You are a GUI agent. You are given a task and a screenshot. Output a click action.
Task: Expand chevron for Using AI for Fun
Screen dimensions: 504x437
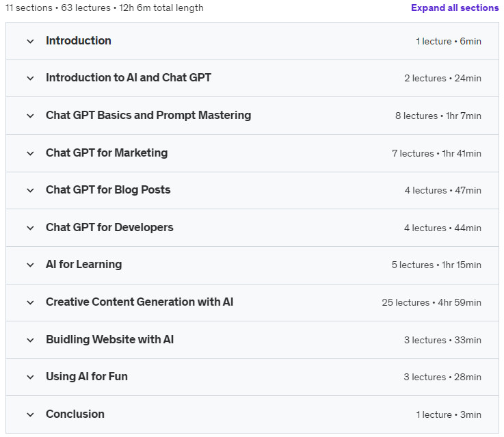(x=30, y=377)
